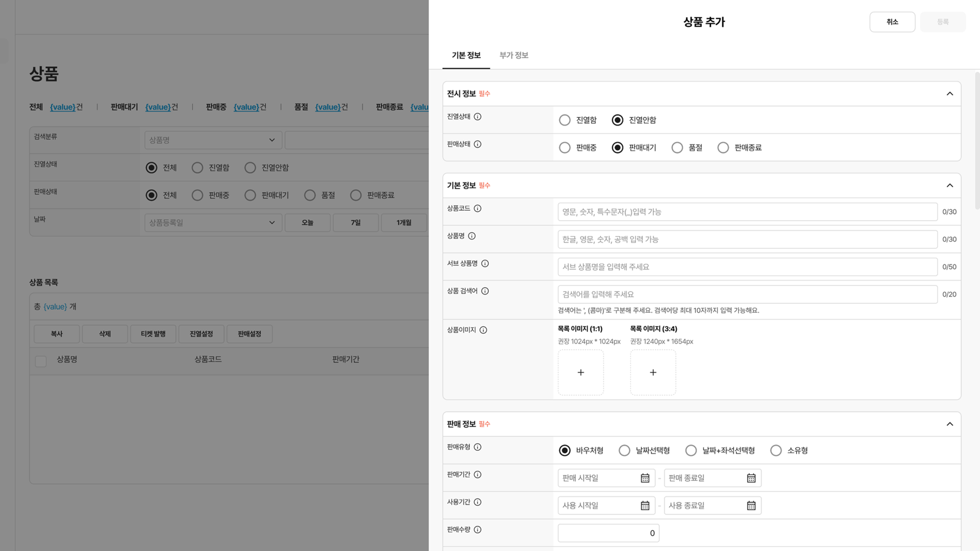This screenshot has width=980, height=551.
Task: Select 진열함 radio in 전시 정보
Action: point(565,120)
